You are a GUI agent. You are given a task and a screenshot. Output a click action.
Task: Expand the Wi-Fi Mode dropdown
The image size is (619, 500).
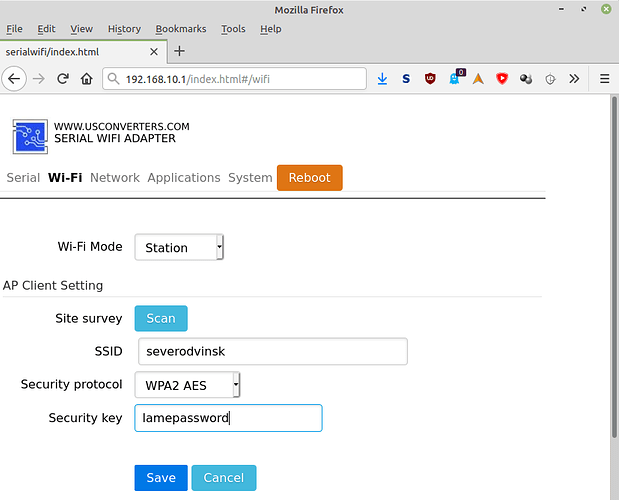pos(179,247)
